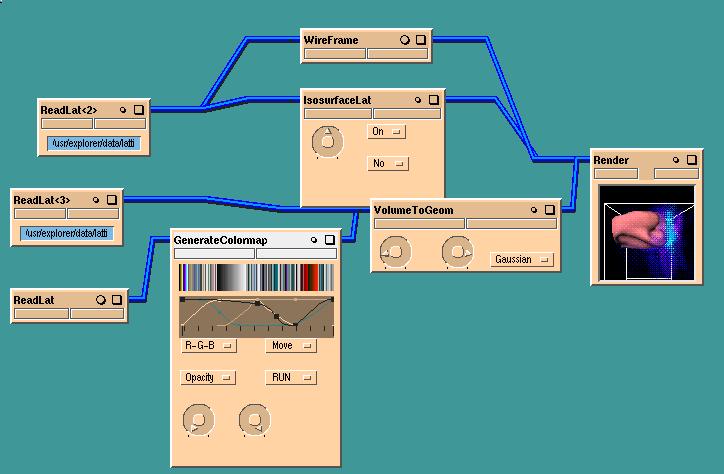Click the RUN option button in GenerateColormap
Screen dimensions: 724x474
click(x=290, y=377)
